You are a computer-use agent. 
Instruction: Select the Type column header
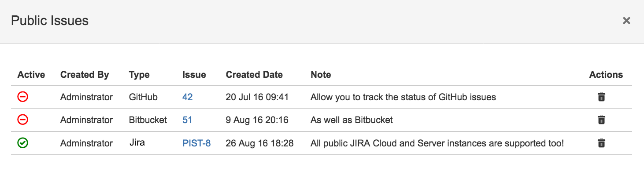coord(139,75)
